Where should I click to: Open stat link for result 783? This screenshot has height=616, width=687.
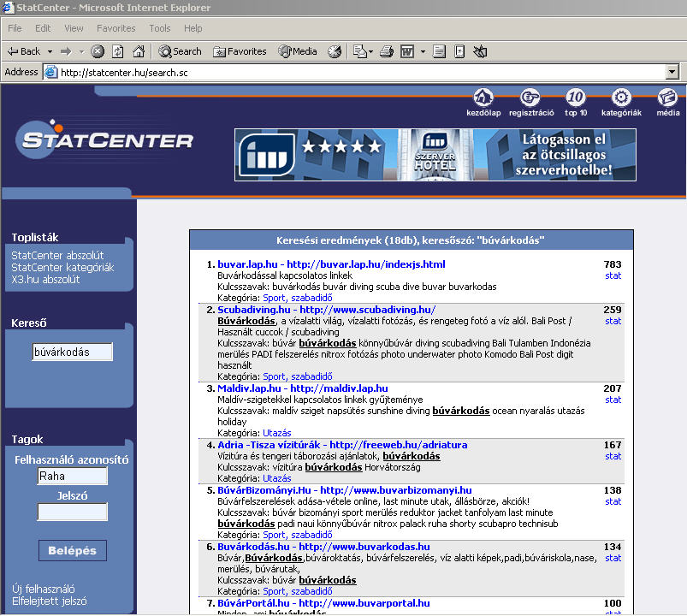(x=613, y=275)
